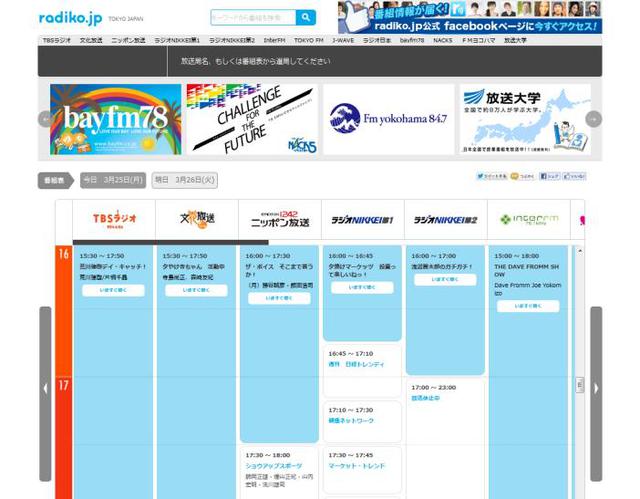Image resolution: width=640 pixels, height=499 pixels.
Task: Listen now to NIKKEI第2 16:00 program
Action: point(445,280)
